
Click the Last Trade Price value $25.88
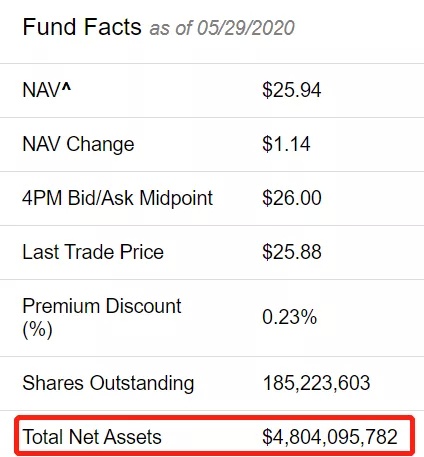pyautogui.click(x=292, y=252)
